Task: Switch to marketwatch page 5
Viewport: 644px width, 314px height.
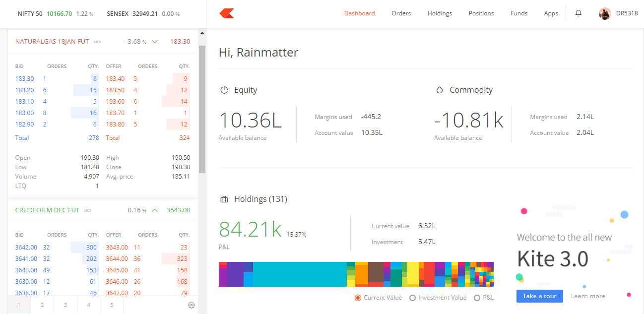Action: point(112,305)
